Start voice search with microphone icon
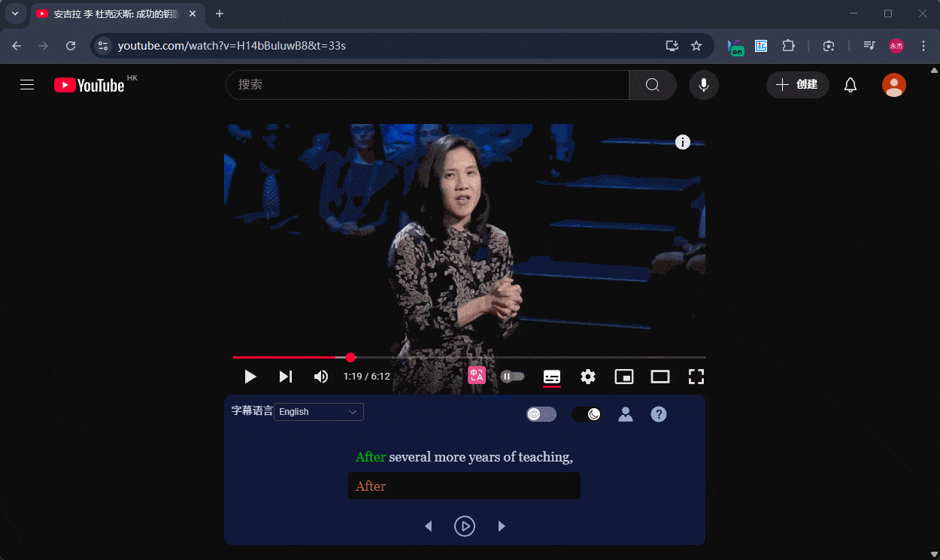Viewport: 940px width, 560px height. (x=704, y=85)
